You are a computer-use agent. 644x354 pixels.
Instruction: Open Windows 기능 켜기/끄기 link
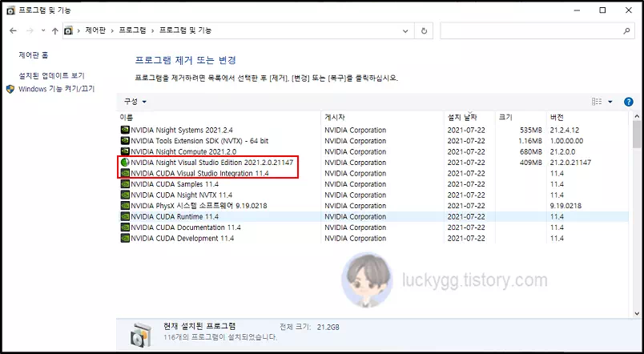click(x=57, y=89)
